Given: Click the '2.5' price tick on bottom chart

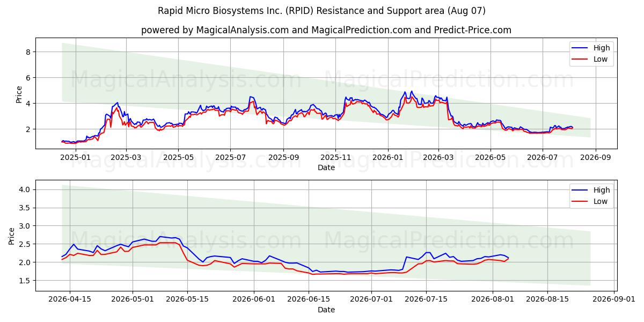Looking at the screenshot, I should [25, 244].
